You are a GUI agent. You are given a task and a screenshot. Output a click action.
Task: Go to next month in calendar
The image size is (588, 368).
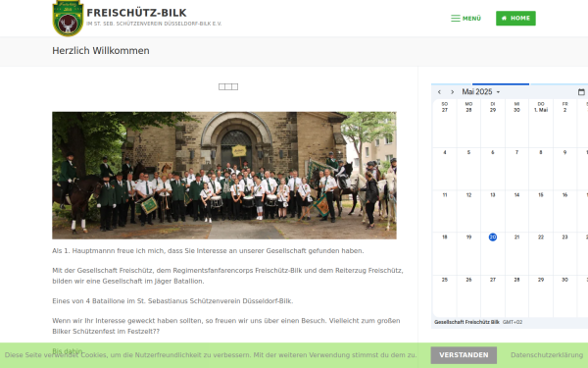[x=452, y=92]
